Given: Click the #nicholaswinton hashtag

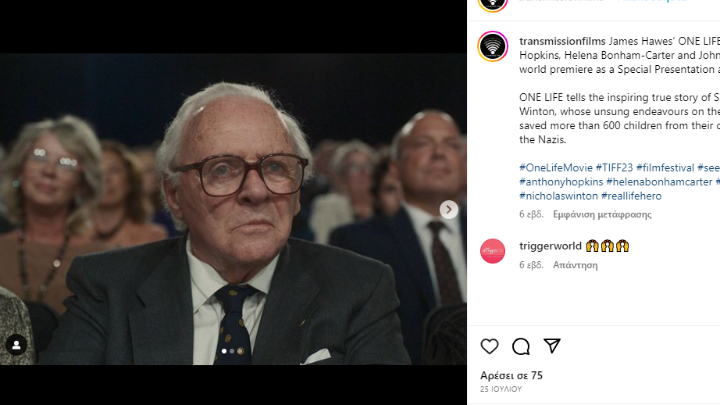Looking at the screenshot, I should click(557, 196).
